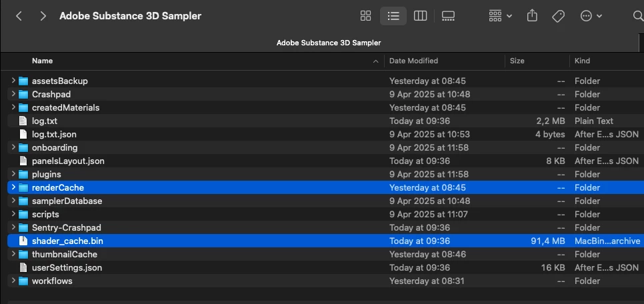The image size is (644, 304).
Task: Click the Crashpad folder icon
Action: pos(23,94)
